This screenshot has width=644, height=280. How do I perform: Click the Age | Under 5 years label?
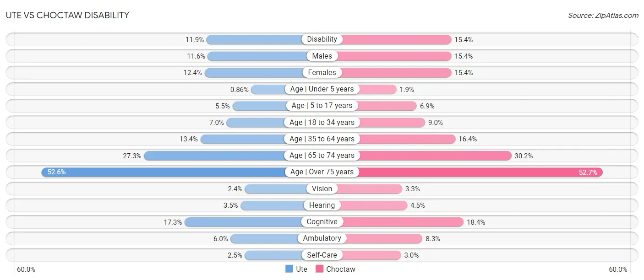322,89
